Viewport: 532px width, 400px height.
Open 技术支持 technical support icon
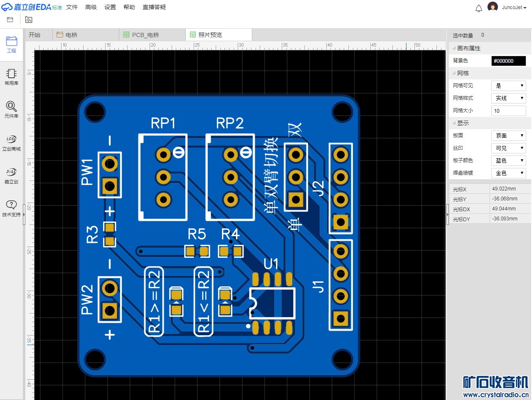pos(12,208)
